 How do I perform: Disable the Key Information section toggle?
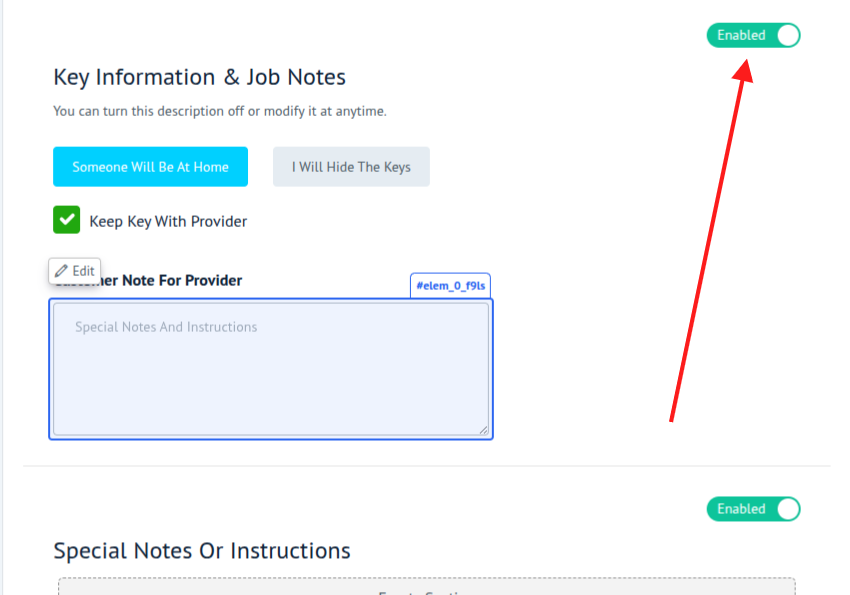(754, 35)
